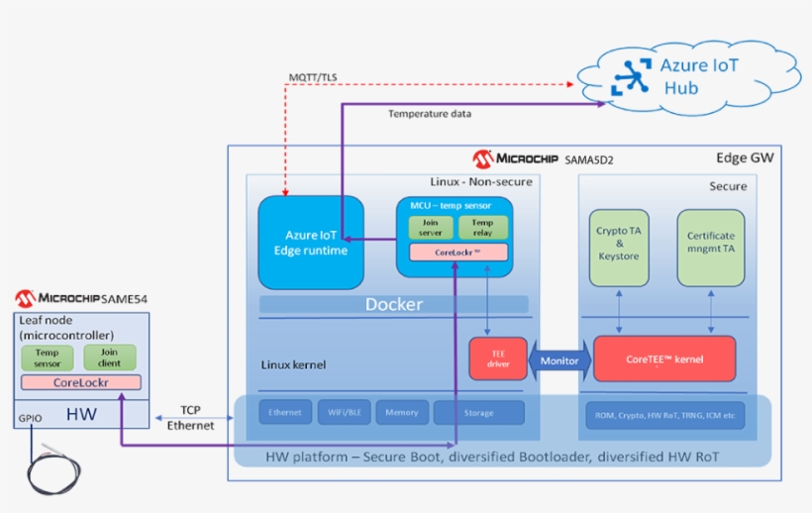Click the Microchip logo beside SAMA5D2
Viewport: 812px width, 513px height.
(x=516, y=158)
